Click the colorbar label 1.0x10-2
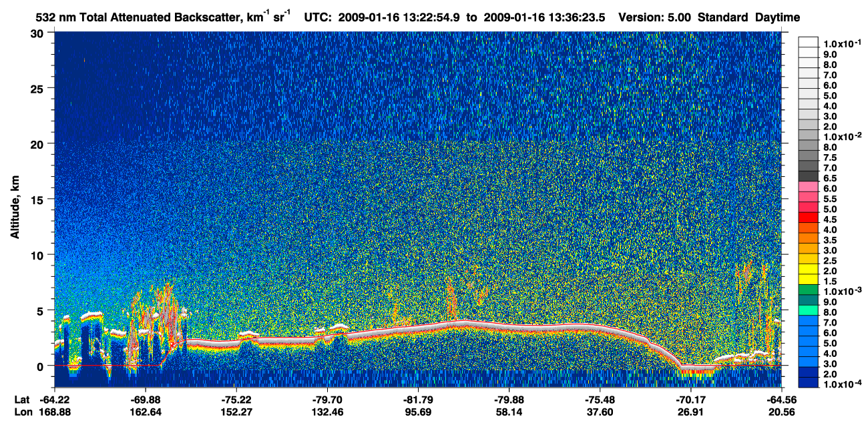868x445 pixels. pyautogui.click(x=842, y=136)
